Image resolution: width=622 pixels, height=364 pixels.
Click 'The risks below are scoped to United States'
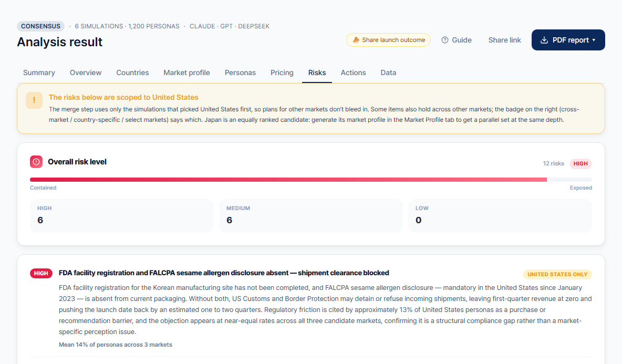pos(123,97)
